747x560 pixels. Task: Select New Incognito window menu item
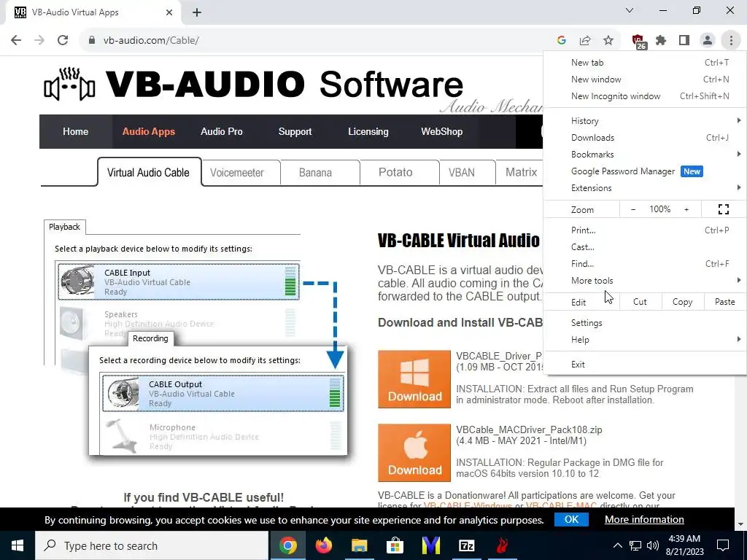(x=645, y=96)
